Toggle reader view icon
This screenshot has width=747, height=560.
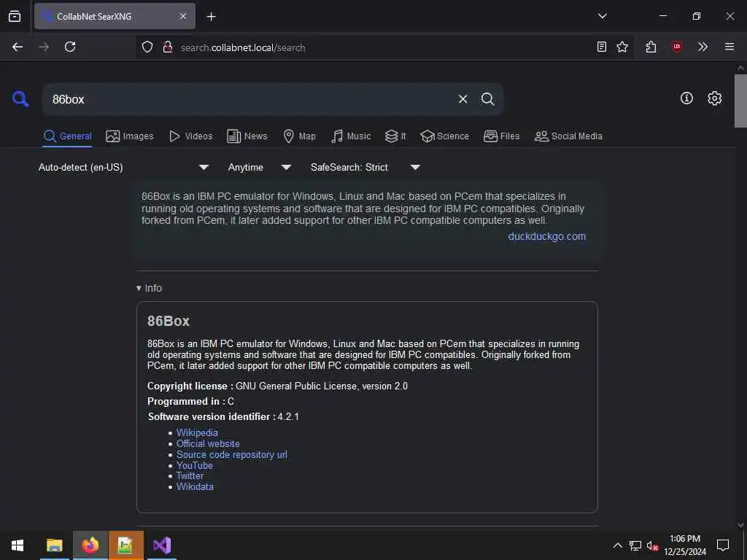tap(602, 47)
